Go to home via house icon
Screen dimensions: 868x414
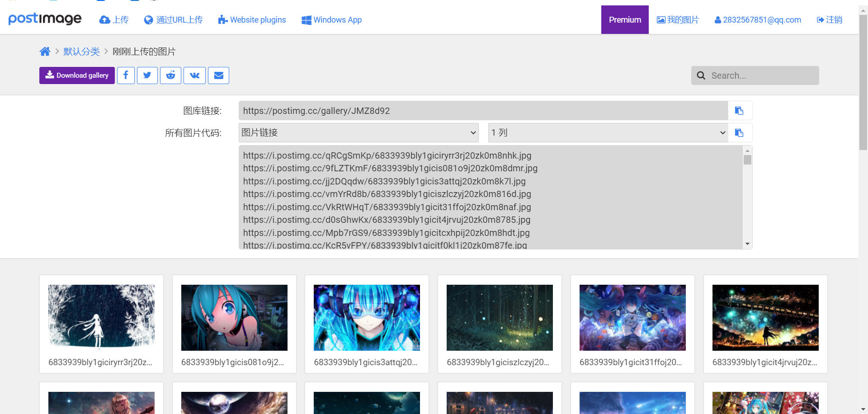(x=45, y=52)
